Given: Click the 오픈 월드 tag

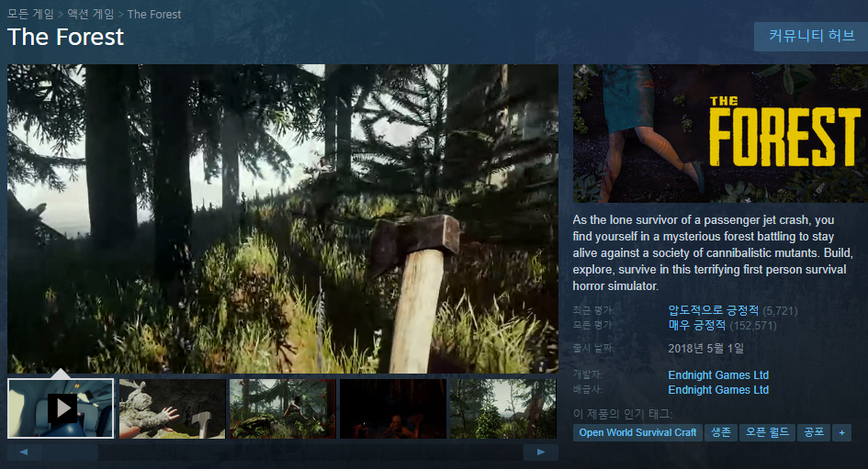Looking at the screenshot, I should pyautogui.click(x=767, y=432).
